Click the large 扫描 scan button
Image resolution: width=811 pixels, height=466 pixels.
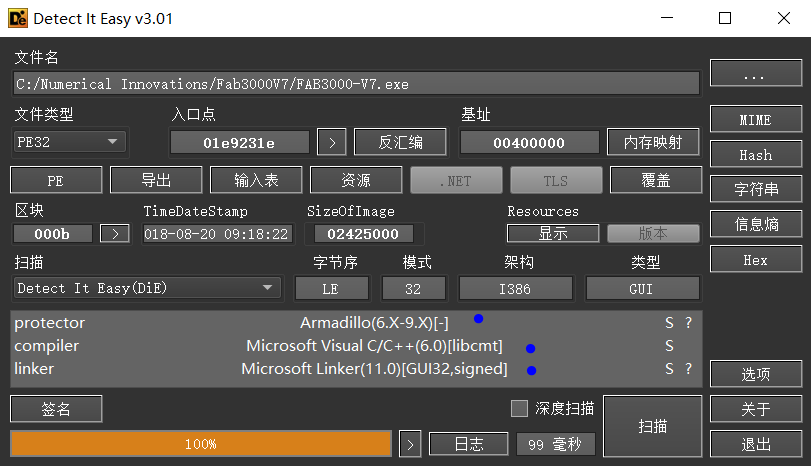pos(653,426)
